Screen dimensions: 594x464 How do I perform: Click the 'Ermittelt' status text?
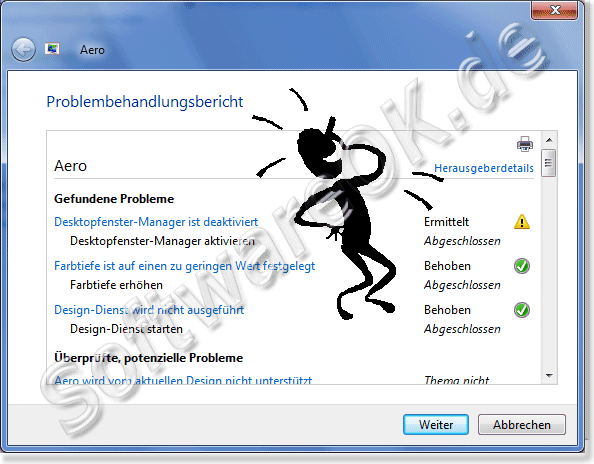pyautogui.click(x=446, y=222)
